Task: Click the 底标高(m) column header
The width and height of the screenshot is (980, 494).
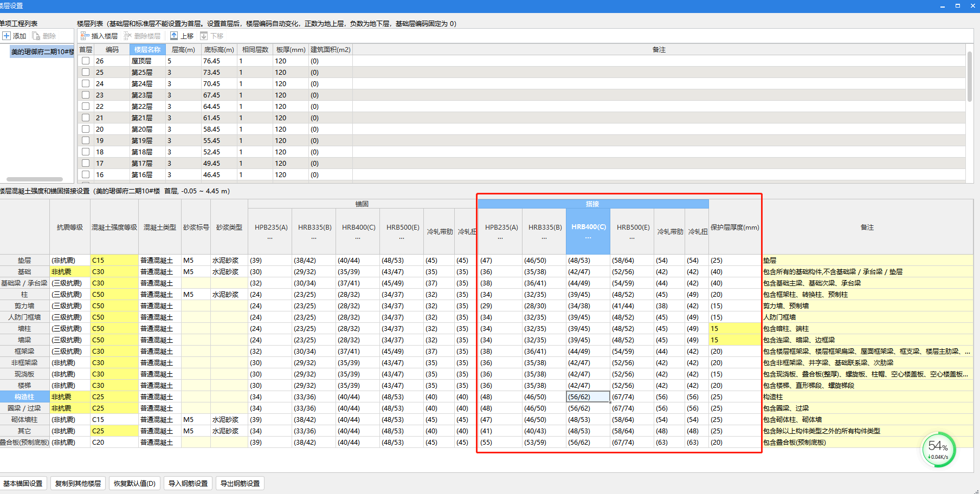Action: pos(219,49)
